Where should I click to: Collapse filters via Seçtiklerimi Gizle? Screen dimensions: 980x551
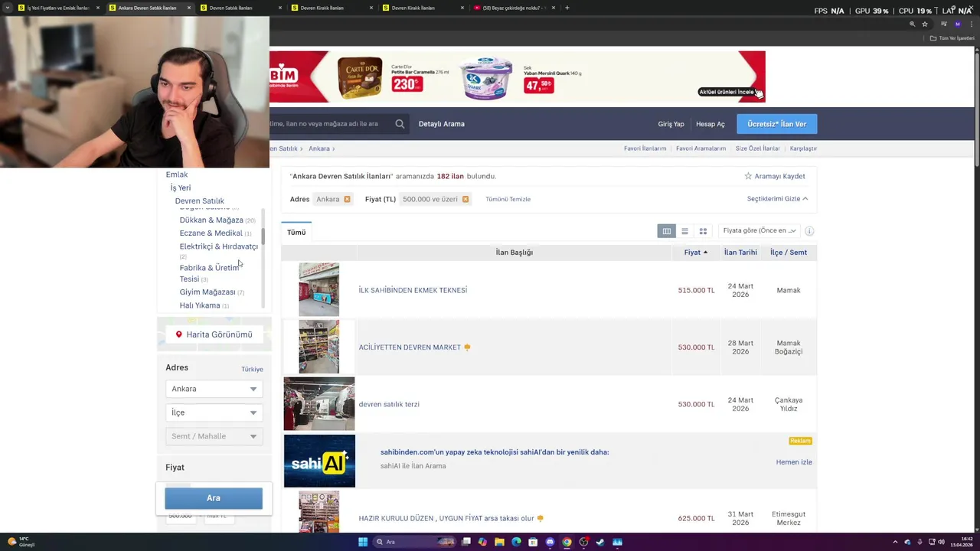tap(777, 199)
